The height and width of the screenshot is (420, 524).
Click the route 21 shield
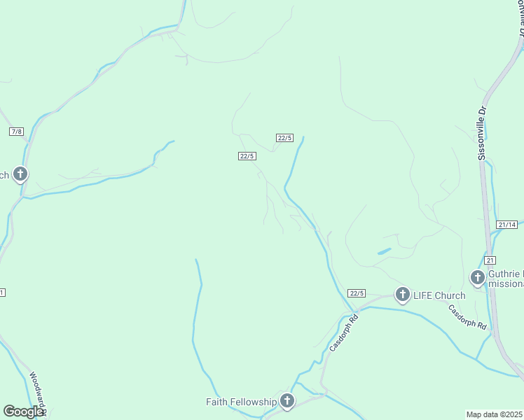click(x=490, y=260)
